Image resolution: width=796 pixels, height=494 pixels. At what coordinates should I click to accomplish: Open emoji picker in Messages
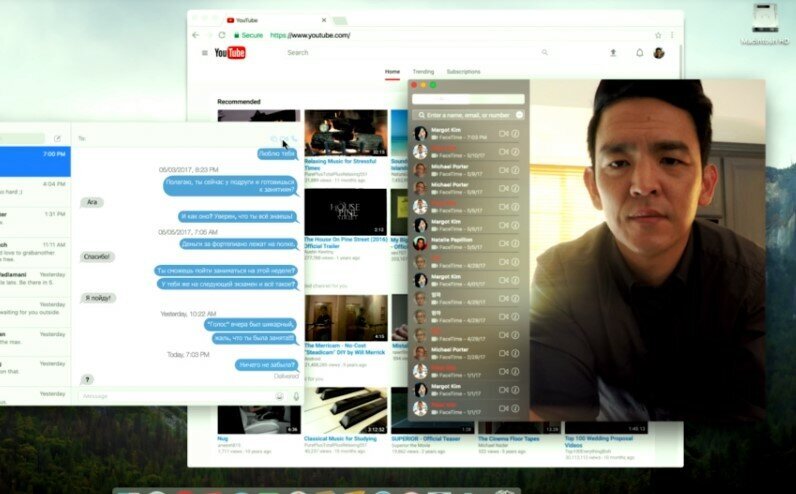click(x=279, y=396)
